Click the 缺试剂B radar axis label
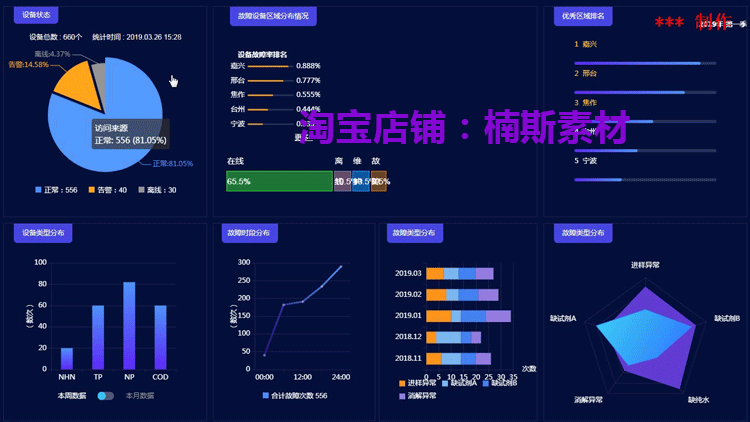 [x=727, y=318]
